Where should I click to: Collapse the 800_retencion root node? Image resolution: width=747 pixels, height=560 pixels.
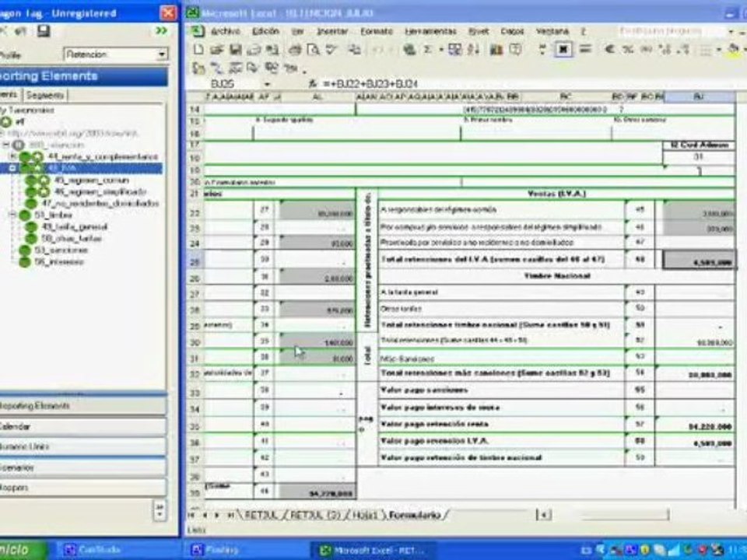coord(5,145)
